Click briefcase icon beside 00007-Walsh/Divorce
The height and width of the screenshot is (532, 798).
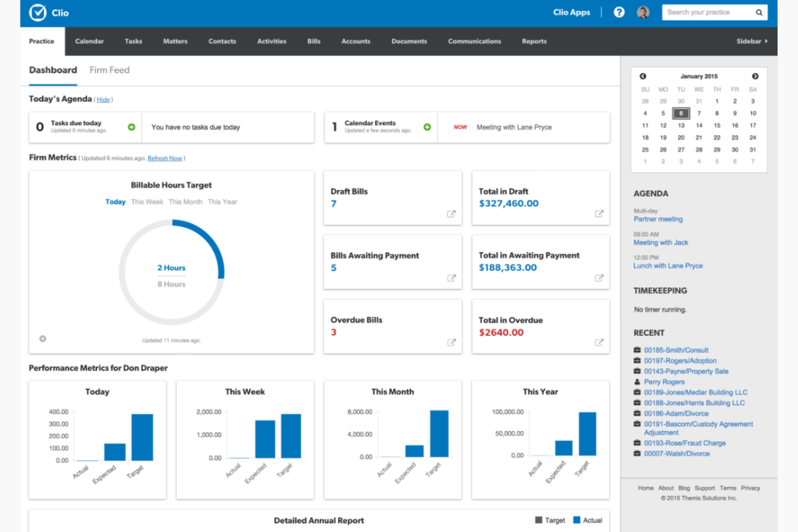coord(637,453)
